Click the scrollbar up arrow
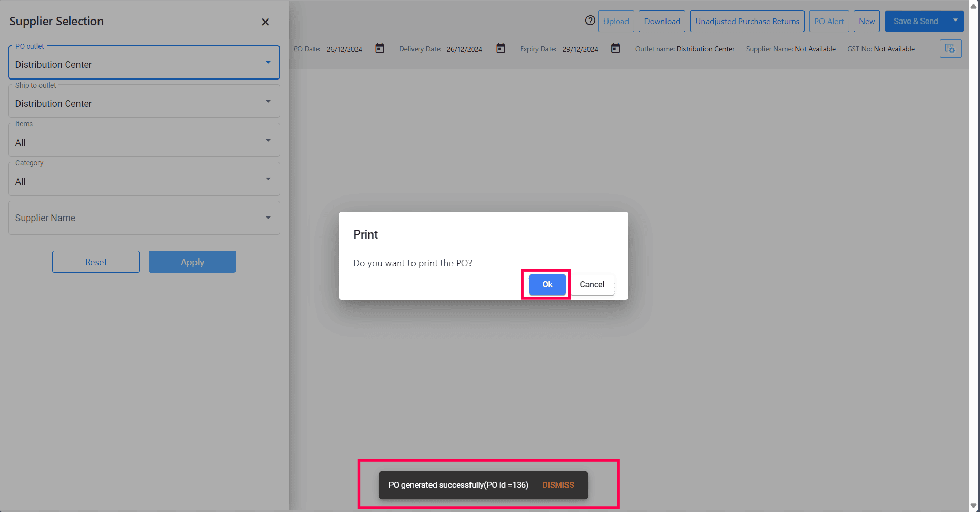980x512 pixels. pos(974,6)
